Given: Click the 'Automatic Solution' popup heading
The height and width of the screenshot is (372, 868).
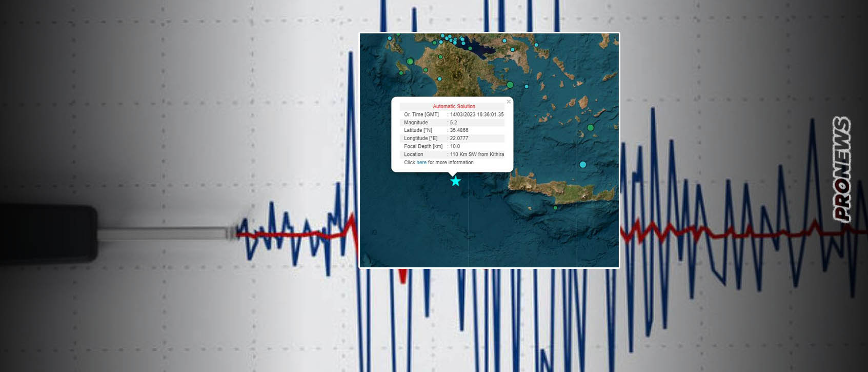Looking at the screenshot, I should point(454,106).
